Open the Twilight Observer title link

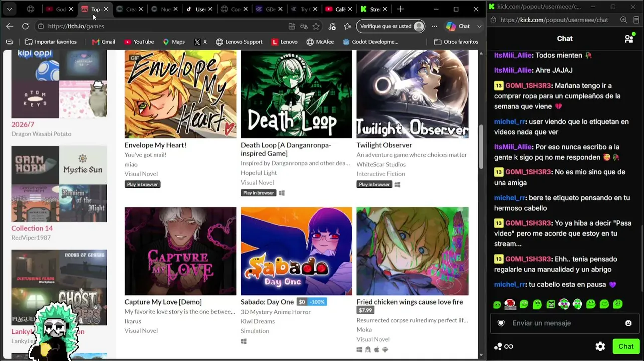384,145
